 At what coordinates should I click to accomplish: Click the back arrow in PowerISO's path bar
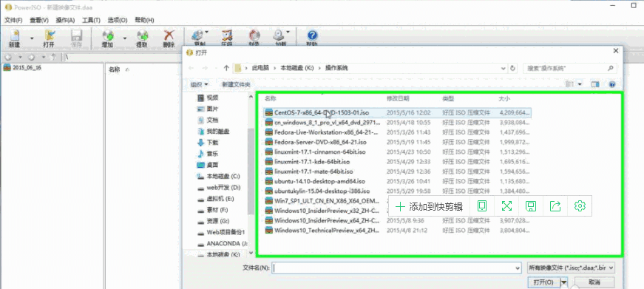tap(9, 57)
